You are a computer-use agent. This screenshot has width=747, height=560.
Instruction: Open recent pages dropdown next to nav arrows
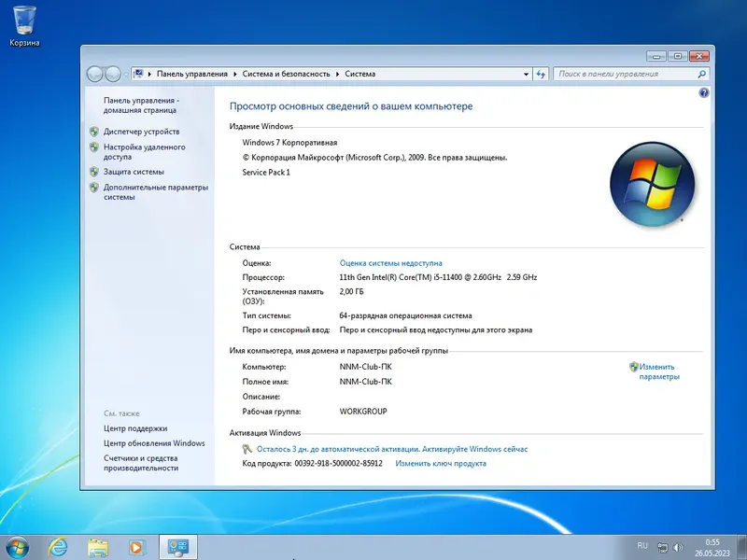coord(125,75)
